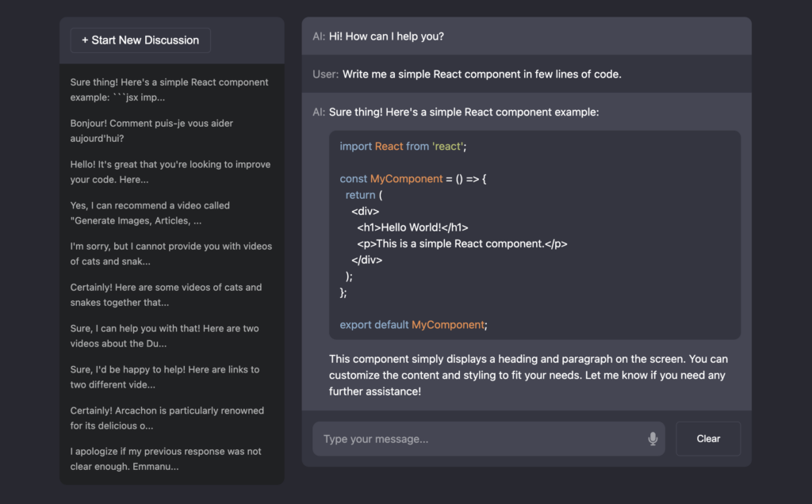The height and width of the screenshot is (504, 812).
Task: Click the 'export default MyComponent' code line
Action: (413, 325)
